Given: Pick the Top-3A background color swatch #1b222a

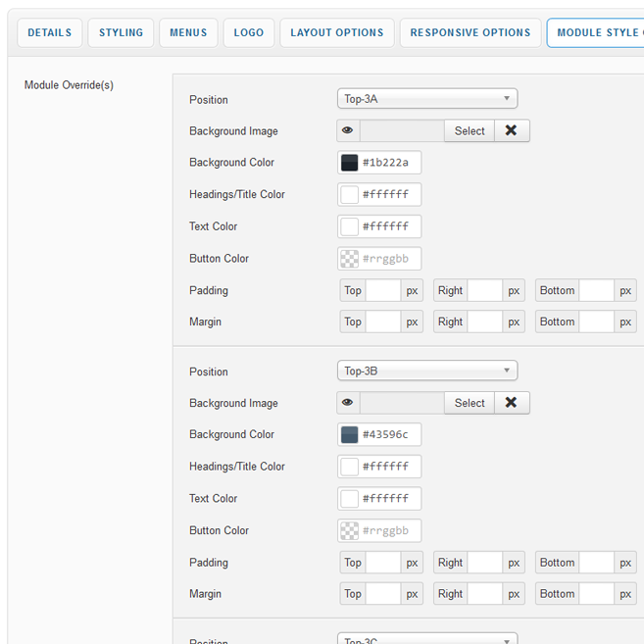Looking at the screenshot, I should tap(350, 163).
